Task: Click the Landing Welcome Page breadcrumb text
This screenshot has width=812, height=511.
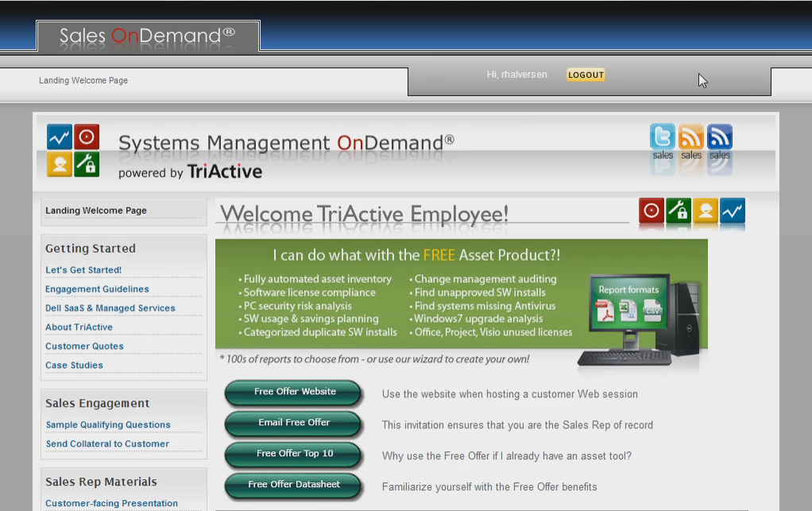Action: 83,80
